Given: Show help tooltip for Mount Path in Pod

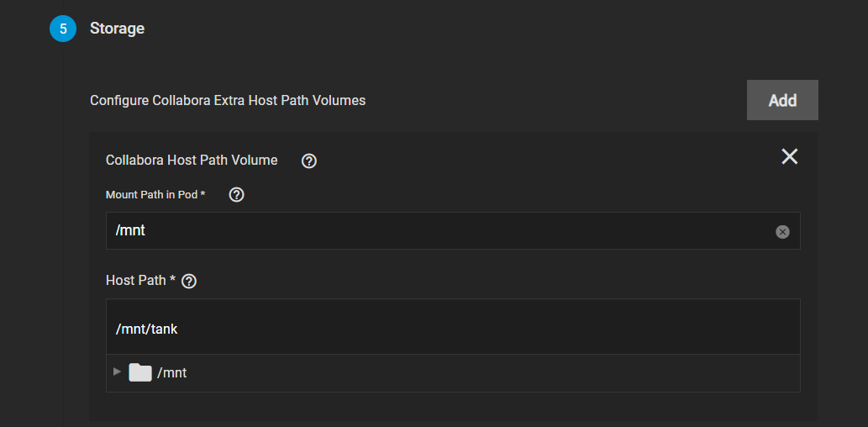Looking at the screenshot, I should tap(236, 195).
